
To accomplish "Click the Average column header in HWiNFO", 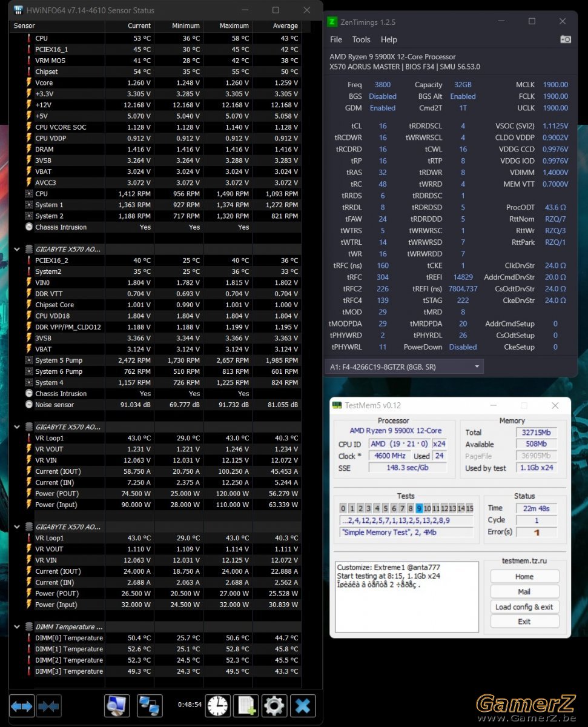I will tap(277, 26).
